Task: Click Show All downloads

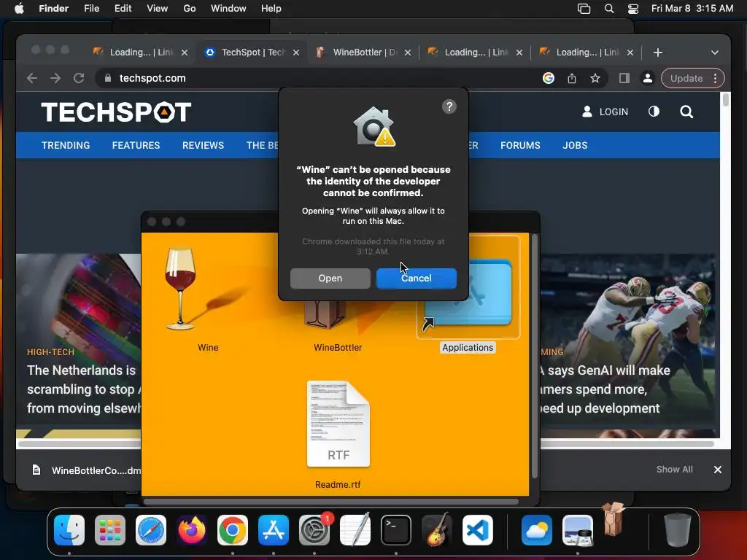Action: tap(675, 470)
